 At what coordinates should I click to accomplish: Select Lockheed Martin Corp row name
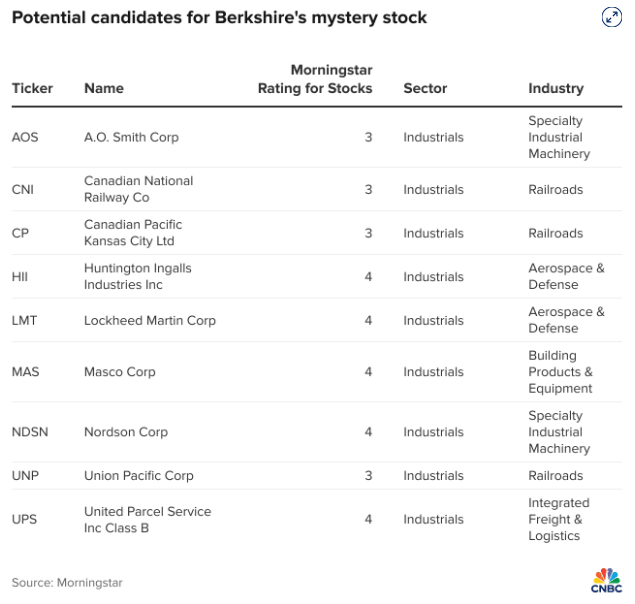click(x=150, y=320)
